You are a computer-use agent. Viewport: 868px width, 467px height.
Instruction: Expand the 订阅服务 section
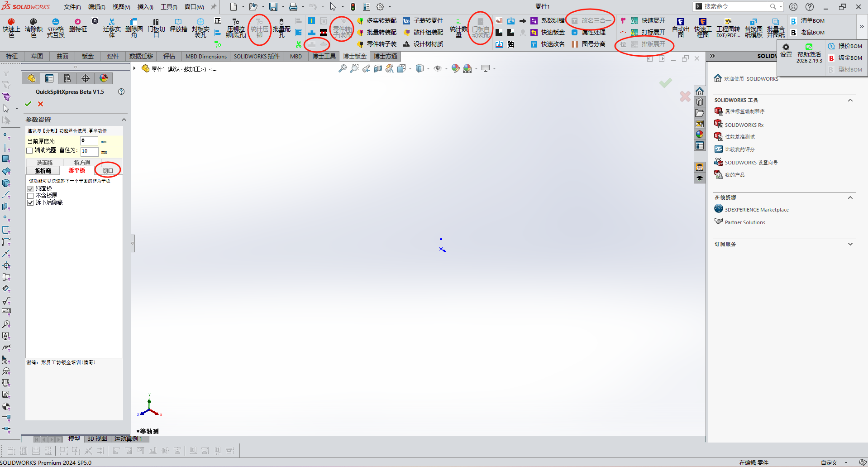click(x=850, y=244)
